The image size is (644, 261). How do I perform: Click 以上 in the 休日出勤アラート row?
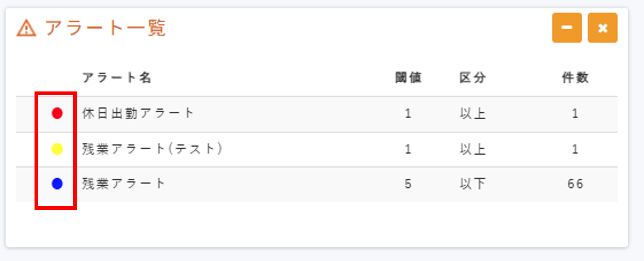point(473,113)
